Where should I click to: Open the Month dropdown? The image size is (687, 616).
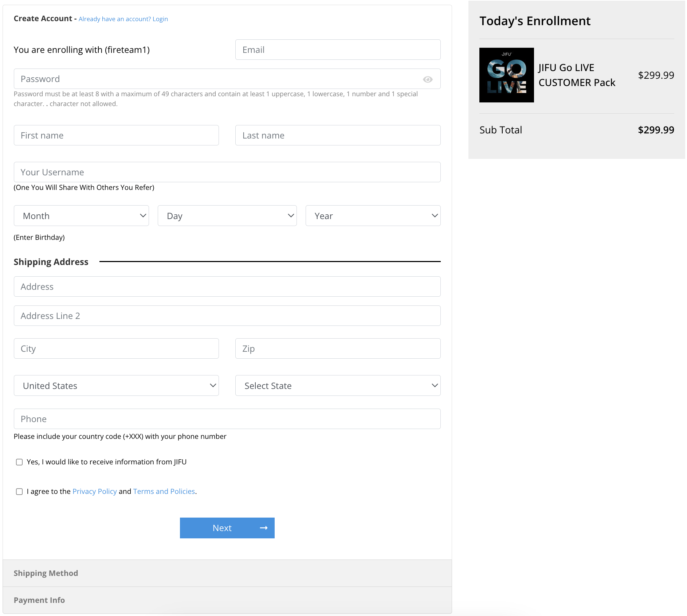(81, 216)
